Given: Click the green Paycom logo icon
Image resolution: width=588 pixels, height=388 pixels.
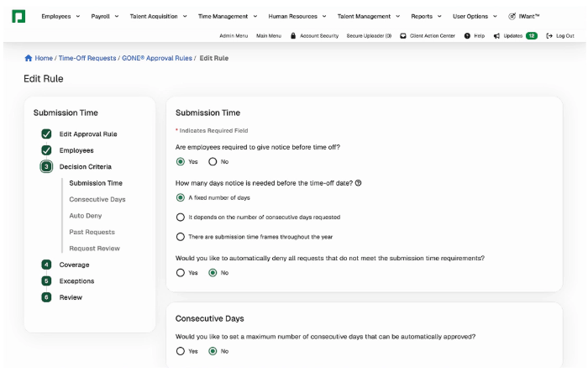Looking at the screenshot, I should pos(18,16).
